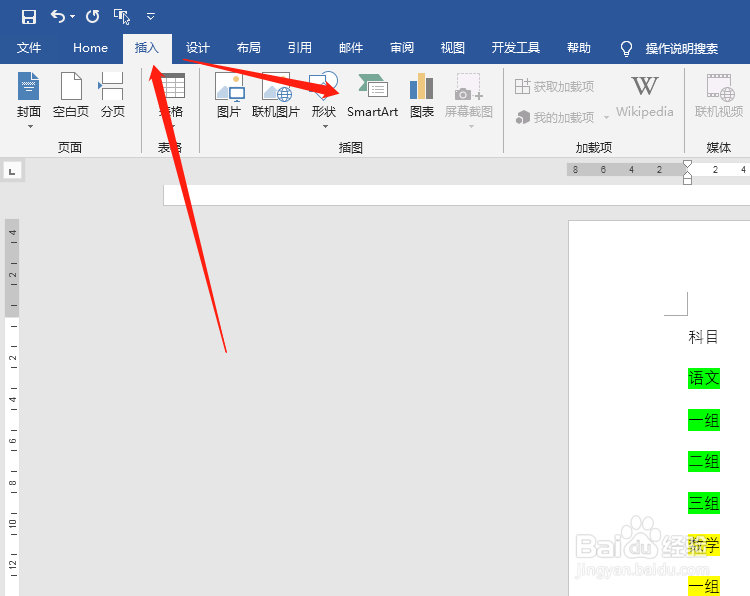Click the green highlighted 三组 text
The height and width of the screenshot is (596, 750).
(704, 503)
